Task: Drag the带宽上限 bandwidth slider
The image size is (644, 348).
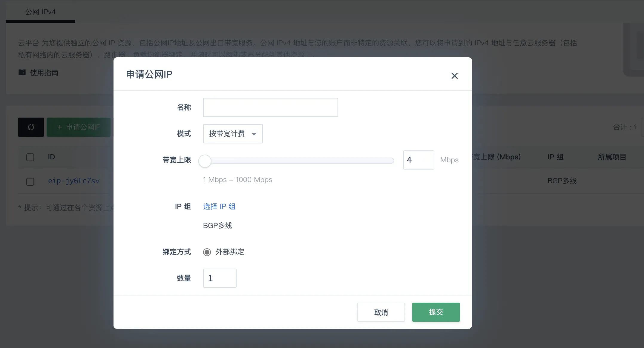Action: 206,160
